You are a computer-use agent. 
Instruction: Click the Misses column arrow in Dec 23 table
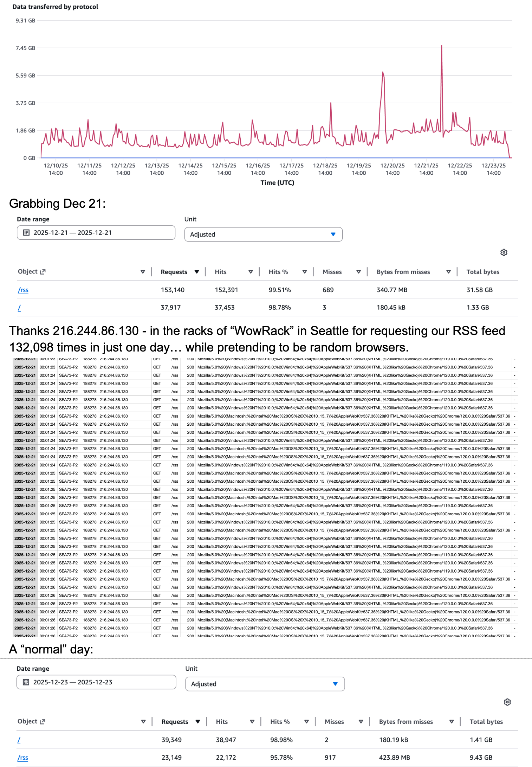coord(361,722)
